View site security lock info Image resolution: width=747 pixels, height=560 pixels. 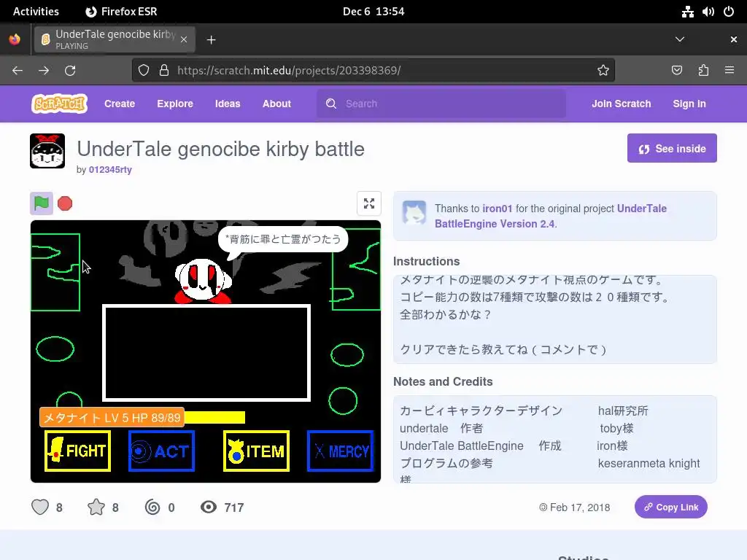coord(164,71)
